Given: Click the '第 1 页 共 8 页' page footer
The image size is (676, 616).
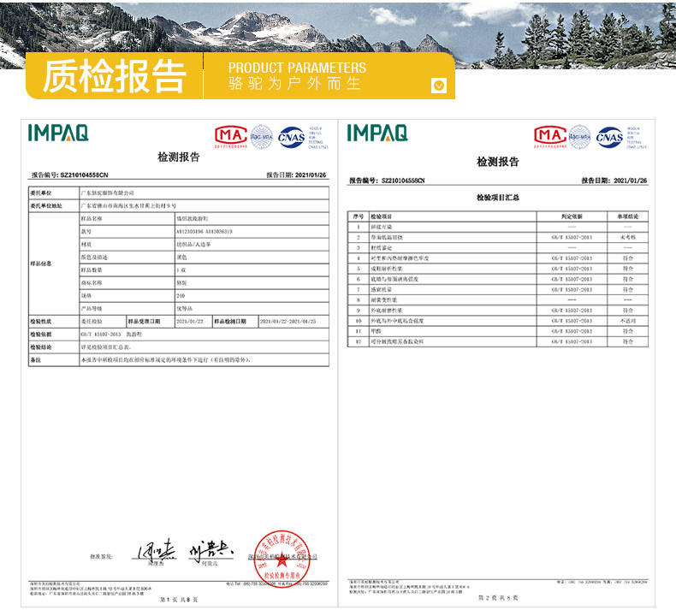Looking at the screenshot, I should pyautogui.click(x=179, y=600).
